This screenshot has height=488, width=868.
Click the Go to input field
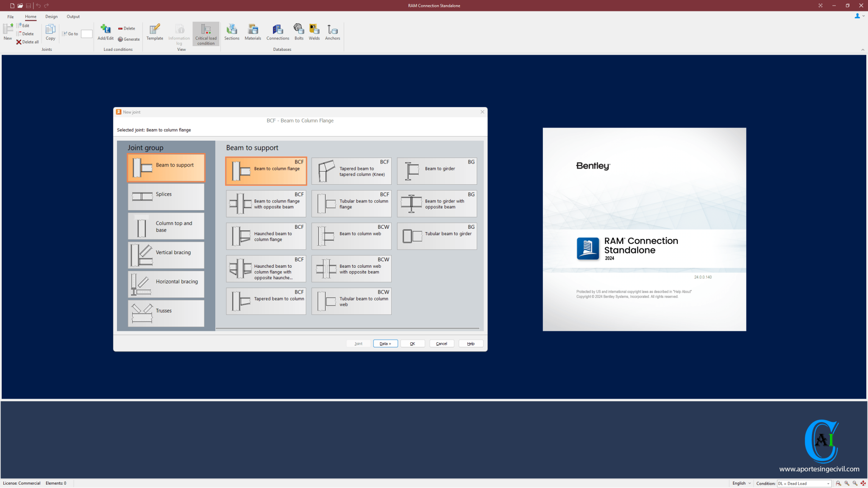coord(86,34)
